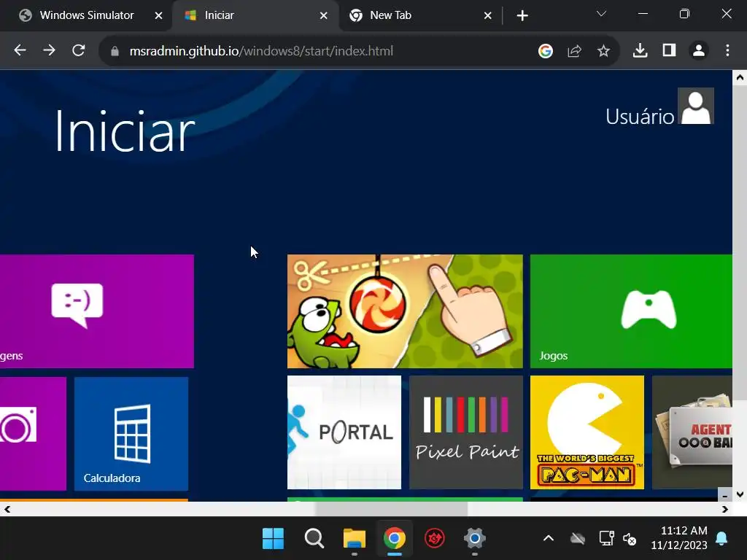Click the minus zoom button near scrollbar
Image resolution: width=747 pixels, height=560 pixels.
tap(724, 495)
